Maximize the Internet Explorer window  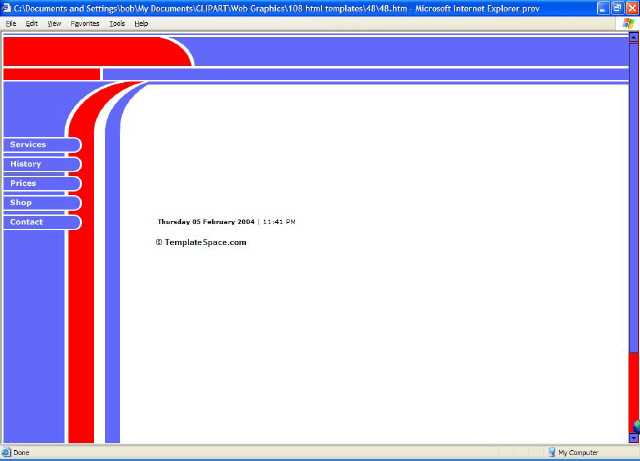click(617, 7)
